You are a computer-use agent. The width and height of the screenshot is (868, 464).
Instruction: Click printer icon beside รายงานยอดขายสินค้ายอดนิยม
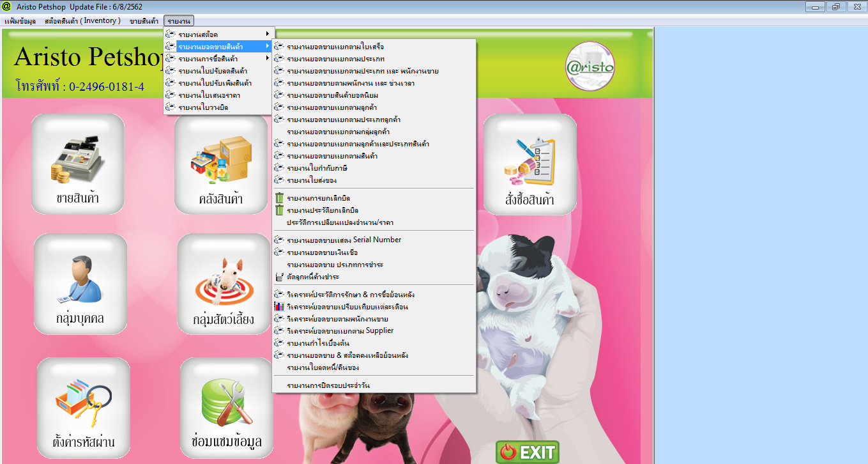(x=279, y=95)
